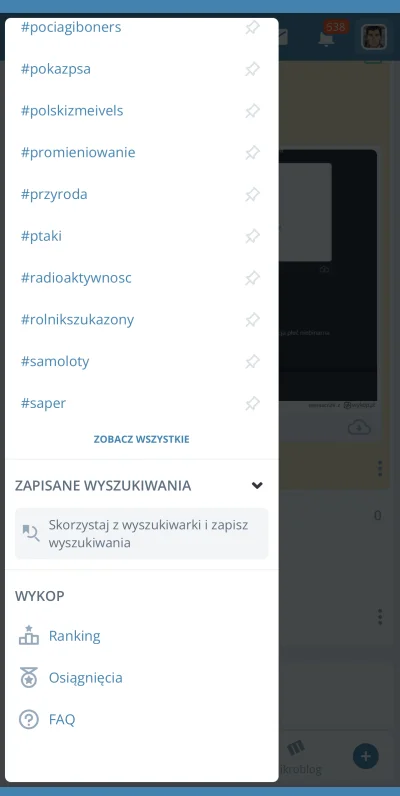Click the pin icon beside #ptaki
This screenshot has width=400, height=796.
coord(252,236)
